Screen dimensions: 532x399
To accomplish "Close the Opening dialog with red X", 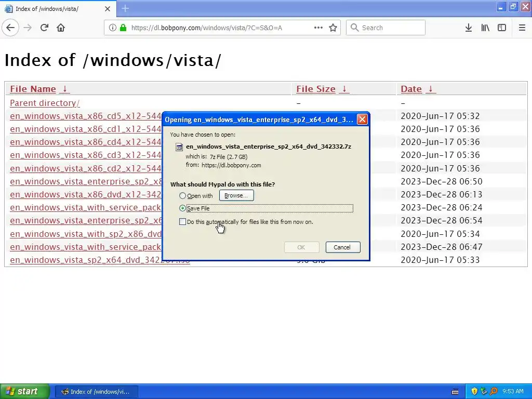I will (362, 119).
